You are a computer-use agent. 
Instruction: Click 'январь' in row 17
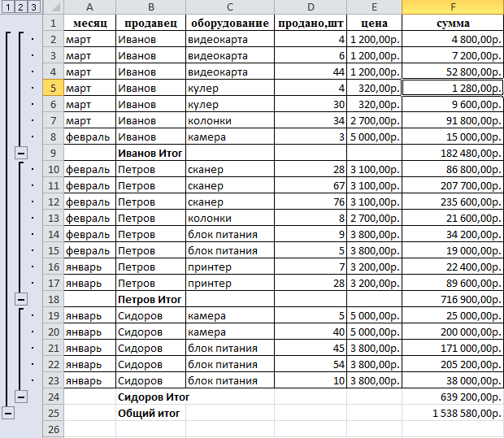point(89,283)
